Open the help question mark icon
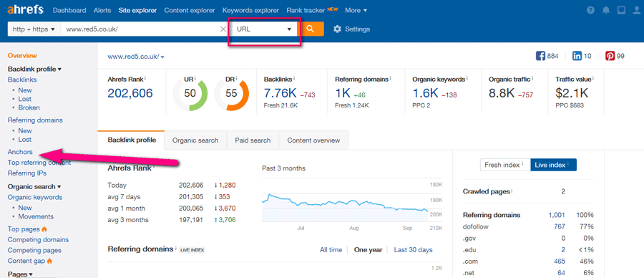644x278 pixels. (590, 10)
